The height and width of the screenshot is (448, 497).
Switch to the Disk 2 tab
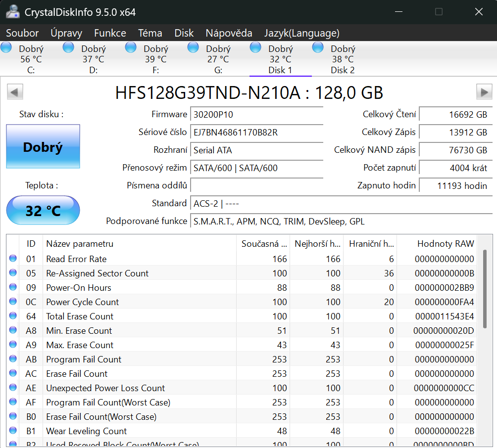343,59
